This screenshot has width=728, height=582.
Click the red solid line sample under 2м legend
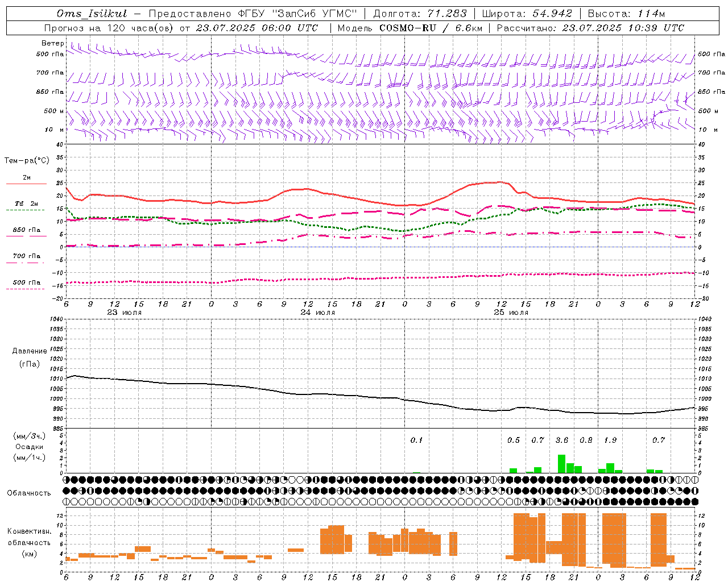point(26,184)
